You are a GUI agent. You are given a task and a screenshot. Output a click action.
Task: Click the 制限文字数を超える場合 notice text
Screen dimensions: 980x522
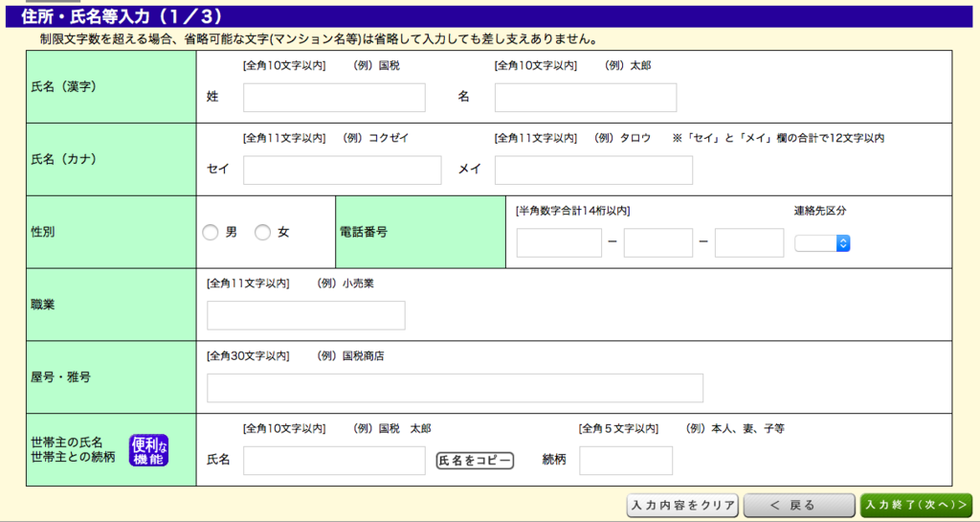point(319,39)
